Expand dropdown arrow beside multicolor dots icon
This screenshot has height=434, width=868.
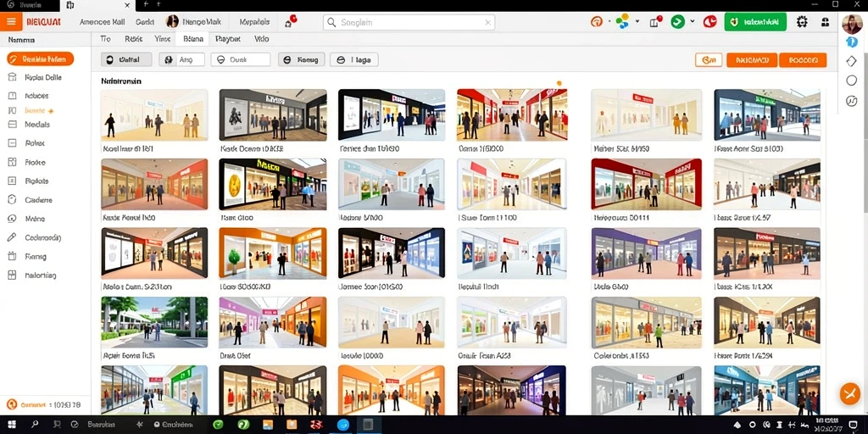point(637,22)
